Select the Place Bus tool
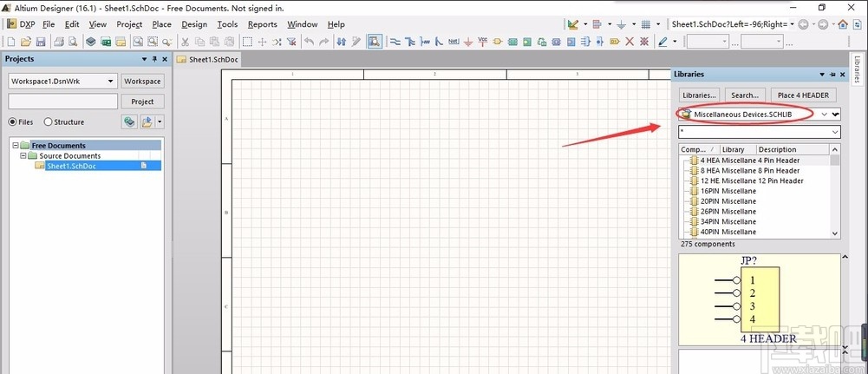Screen dimensions: 868x374 [x=409, y=42]
